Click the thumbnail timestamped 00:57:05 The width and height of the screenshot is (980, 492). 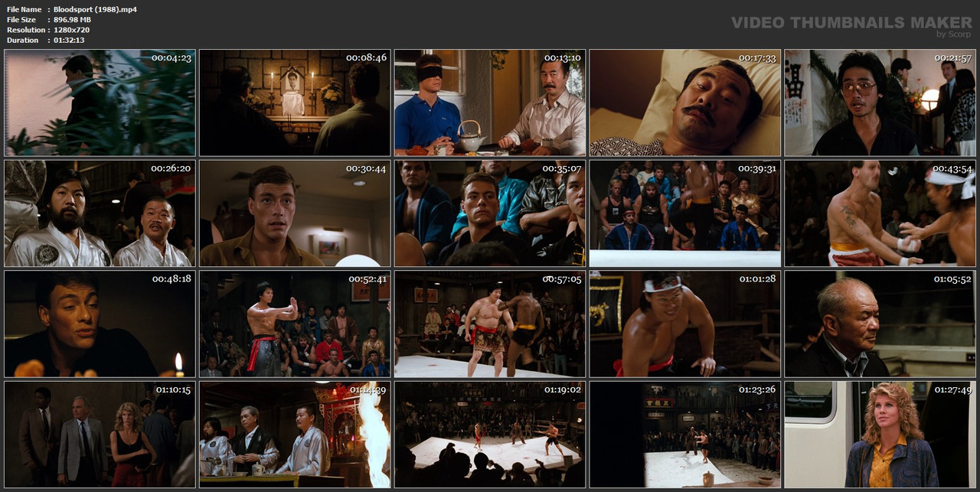click(490, 324)
